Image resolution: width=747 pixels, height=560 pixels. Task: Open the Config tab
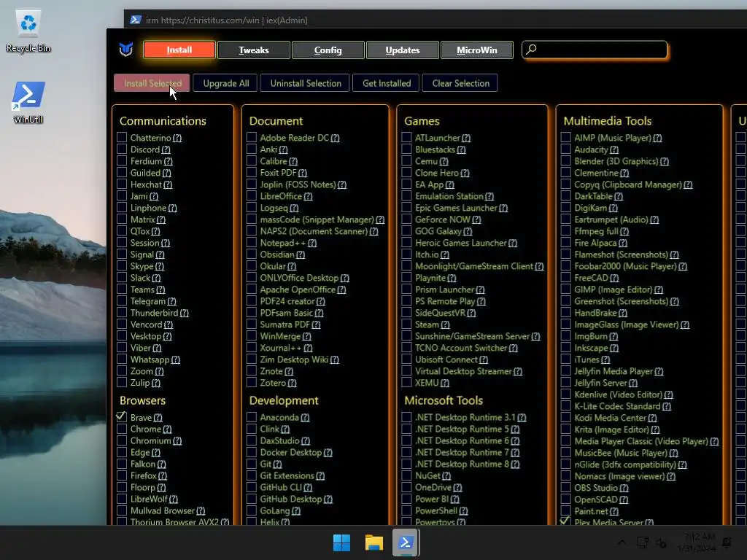[x=328, y=50]
